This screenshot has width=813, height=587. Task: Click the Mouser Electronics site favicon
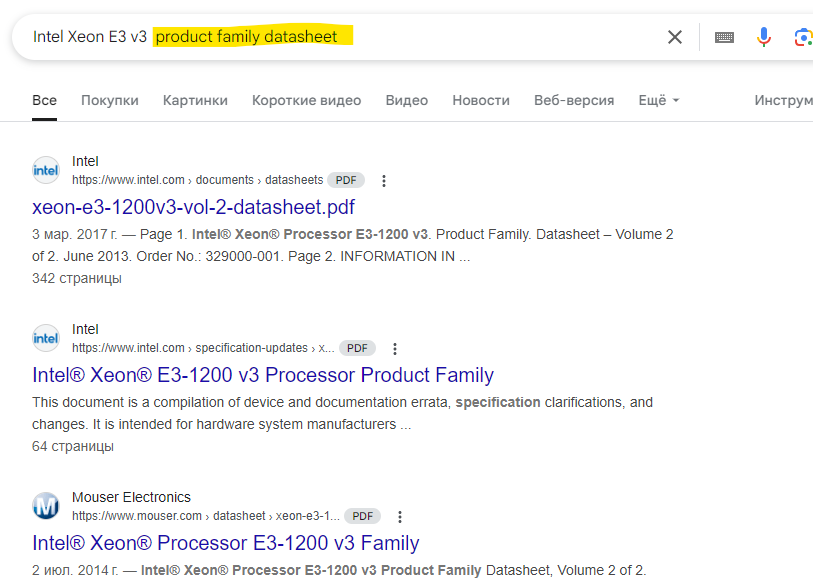click(x=46, y=506)
